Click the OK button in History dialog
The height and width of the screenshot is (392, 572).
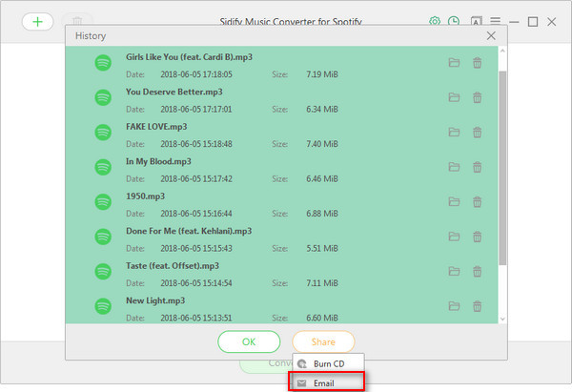tap(249, 342)
